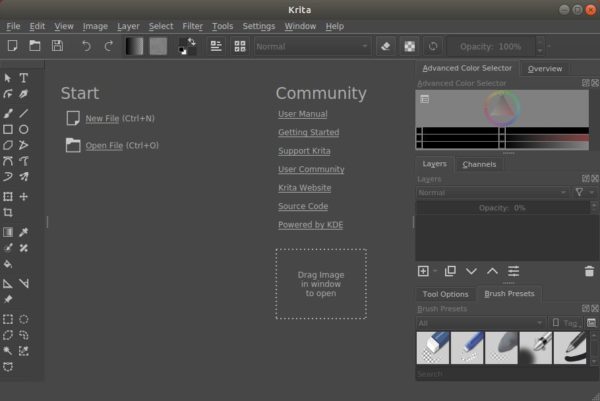Delete layer with the trash icon
Image resolution: width=600 pixels, height=401 pixels.
[x=589, y=271]
